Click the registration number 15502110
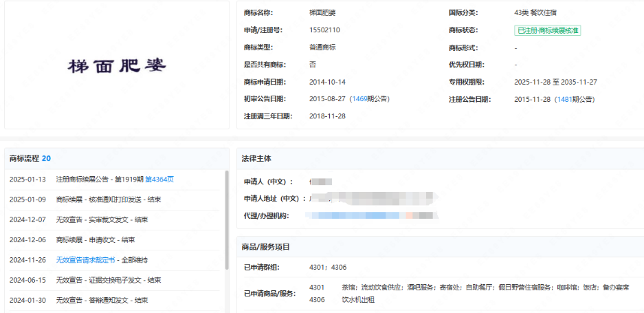Screen dimensions: 644x313 click(x=324, y=30)
